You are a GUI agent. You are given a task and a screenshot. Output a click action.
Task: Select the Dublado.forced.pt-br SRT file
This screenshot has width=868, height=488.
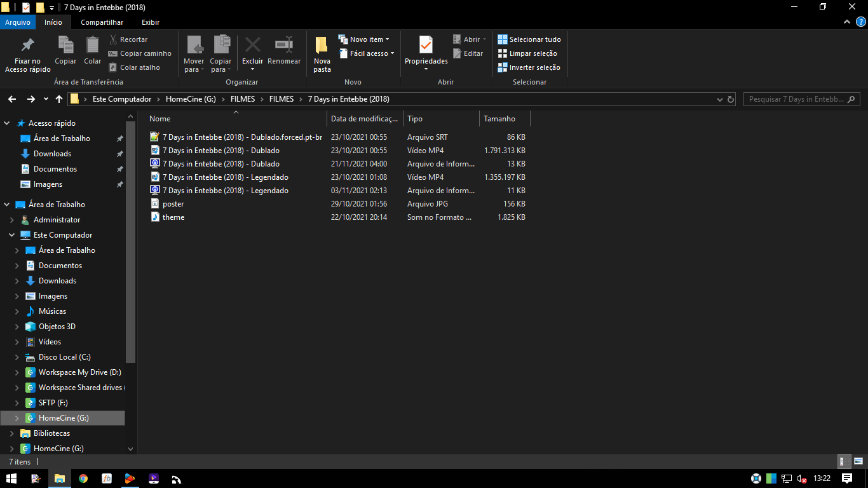[242, 137]
